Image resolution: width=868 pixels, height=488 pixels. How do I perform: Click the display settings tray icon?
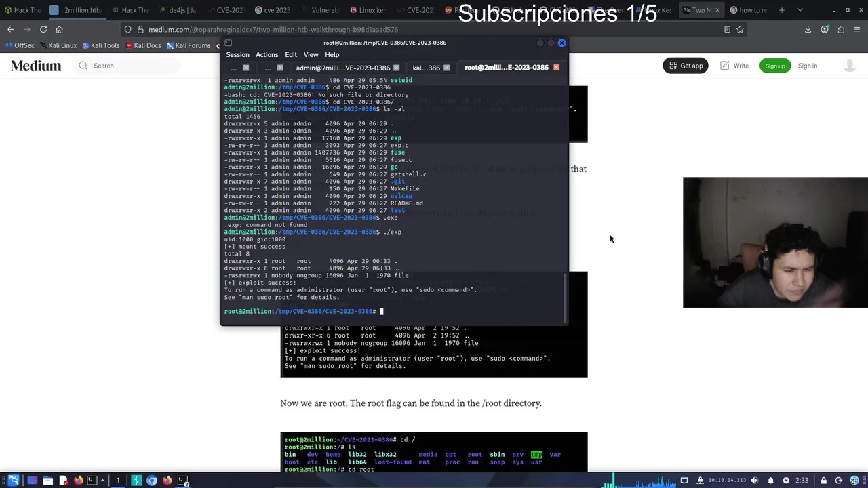[684, 481]
